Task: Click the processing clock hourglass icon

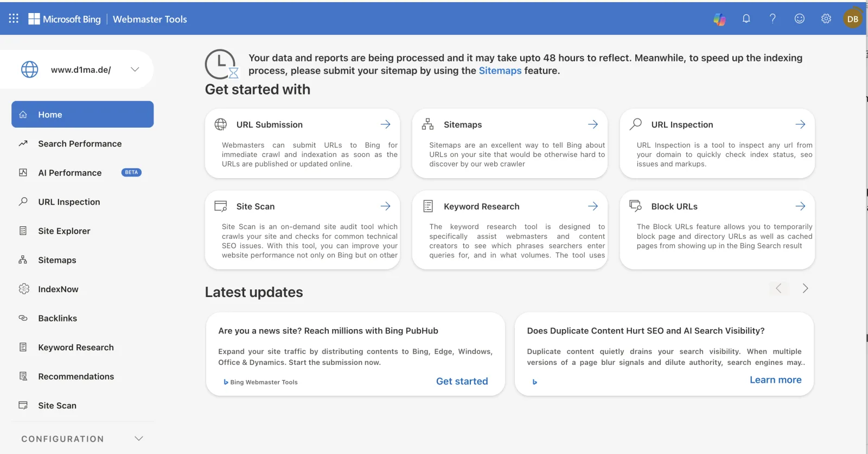Action: point(222,65)
